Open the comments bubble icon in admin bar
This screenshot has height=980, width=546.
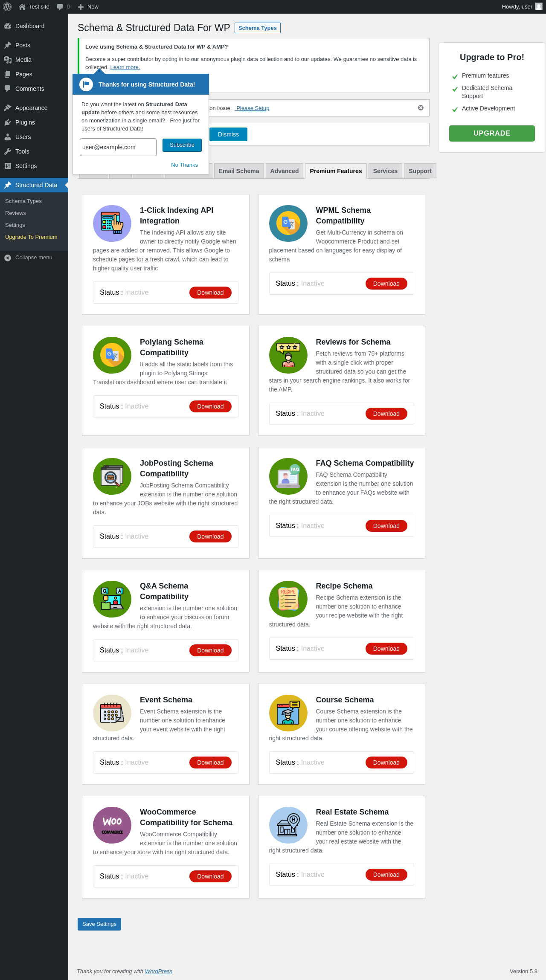60,7
